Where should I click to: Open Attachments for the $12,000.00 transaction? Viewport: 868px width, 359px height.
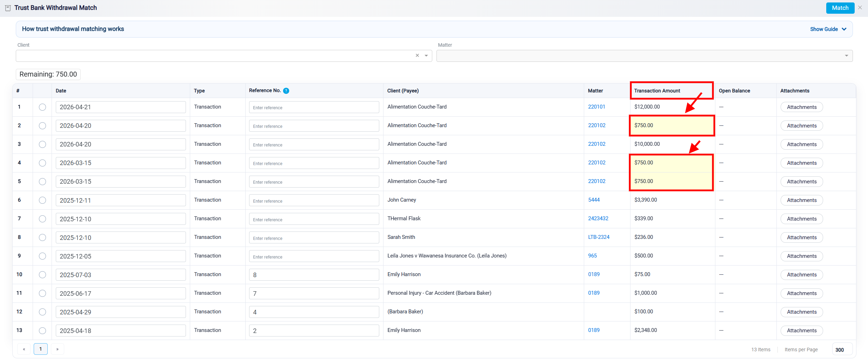[802, 107]
